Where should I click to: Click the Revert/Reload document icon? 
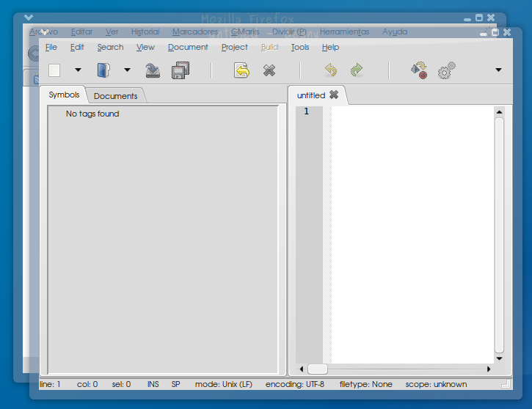point(241,70)
